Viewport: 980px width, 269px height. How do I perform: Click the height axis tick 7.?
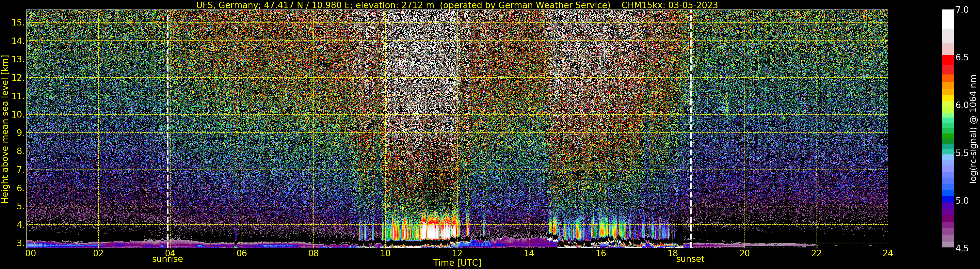click(x=20, y=170)
